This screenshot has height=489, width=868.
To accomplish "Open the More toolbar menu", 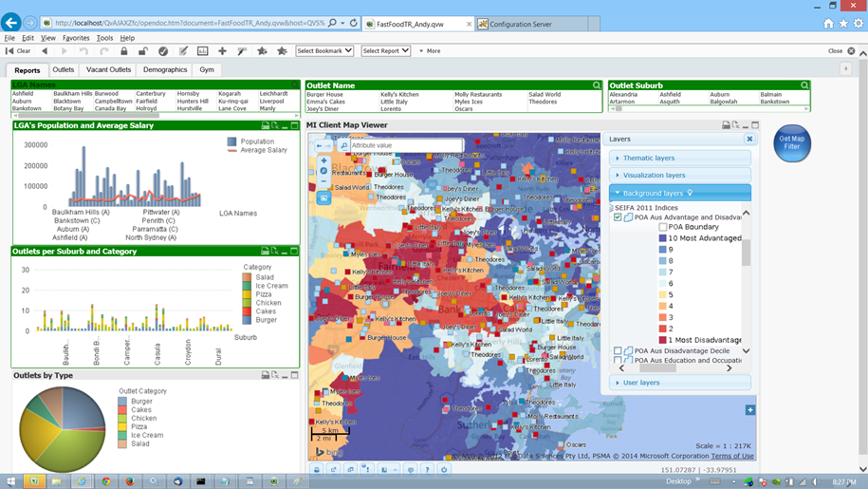I will pyautogui.click(x=430, y=51).
